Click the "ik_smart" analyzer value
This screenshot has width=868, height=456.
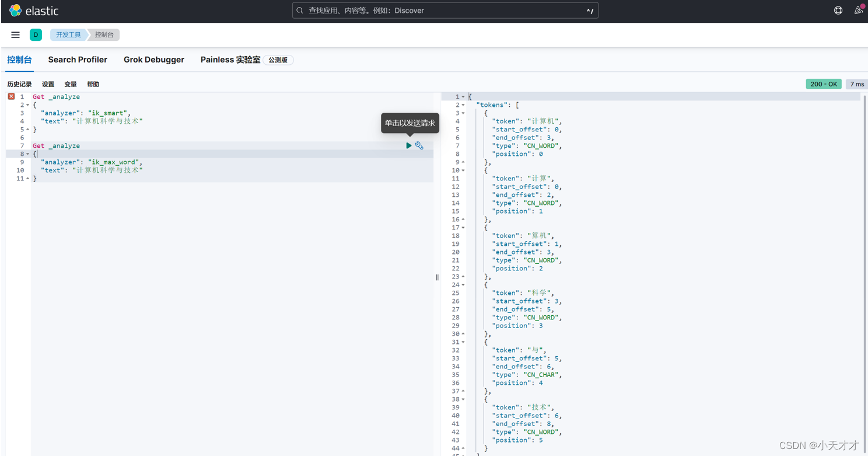(107, 113)
